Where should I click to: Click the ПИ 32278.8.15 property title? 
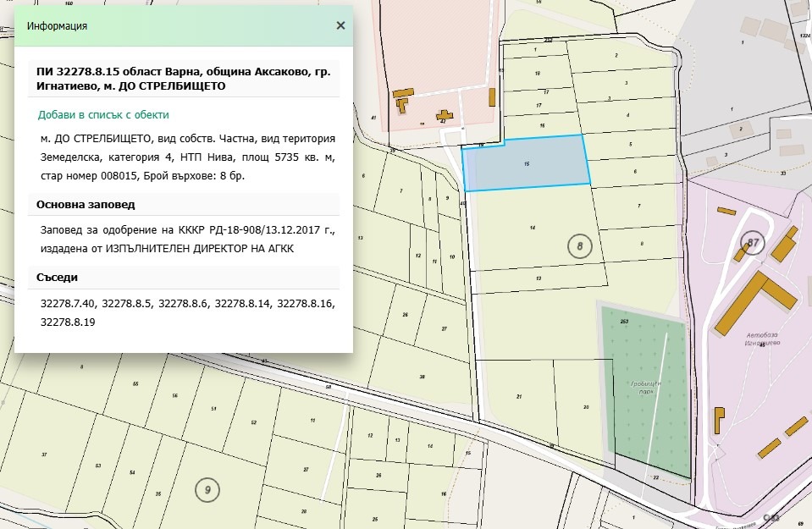[x=184, y=79]
